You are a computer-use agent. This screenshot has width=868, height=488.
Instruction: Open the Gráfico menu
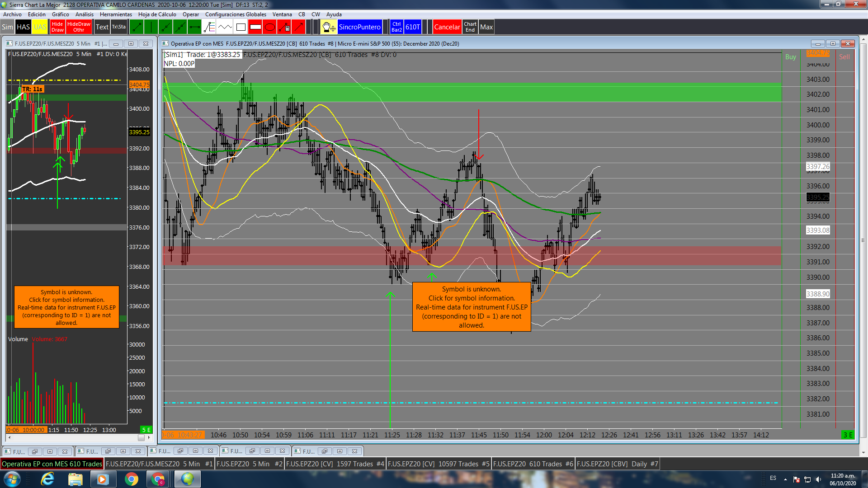(61, 14)
